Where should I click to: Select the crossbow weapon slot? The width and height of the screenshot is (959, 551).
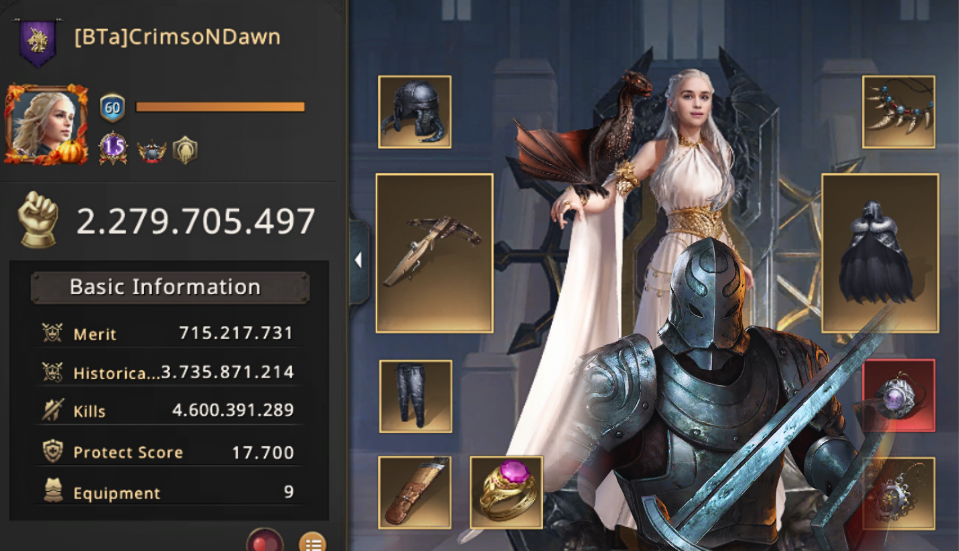(434, 253)
